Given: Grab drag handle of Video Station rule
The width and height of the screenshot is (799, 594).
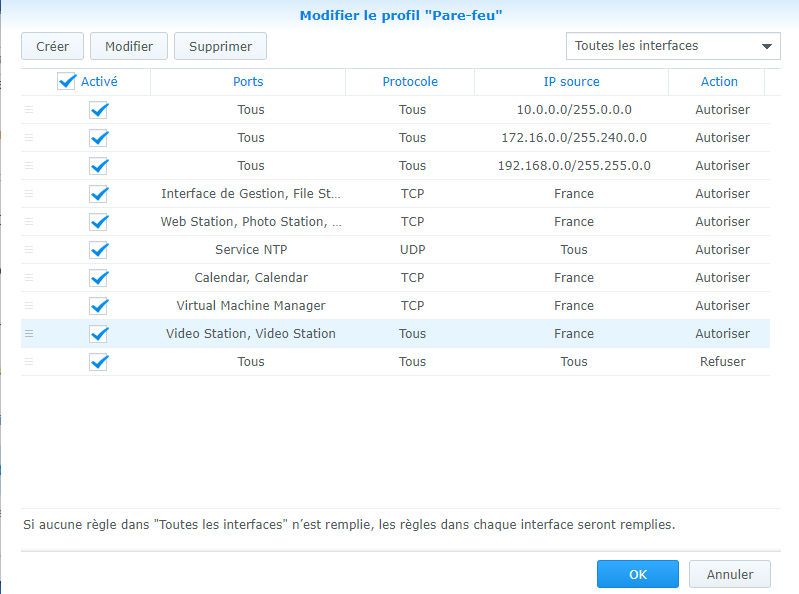Looking at the screenshot, I should (29, 334).
